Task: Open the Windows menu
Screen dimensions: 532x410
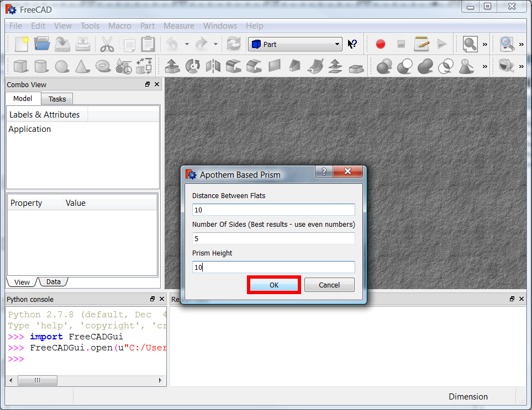Action: click(220, 26)
